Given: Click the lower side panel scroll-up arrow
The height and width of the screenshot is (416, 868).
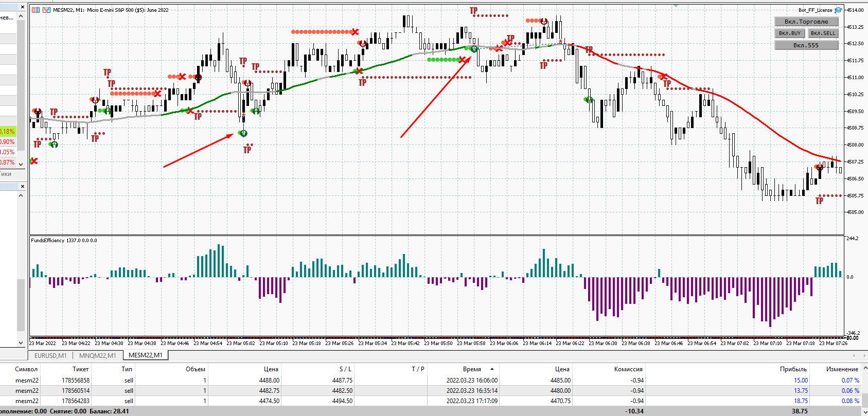Looking at the screenshot, I should click(21, 195).
